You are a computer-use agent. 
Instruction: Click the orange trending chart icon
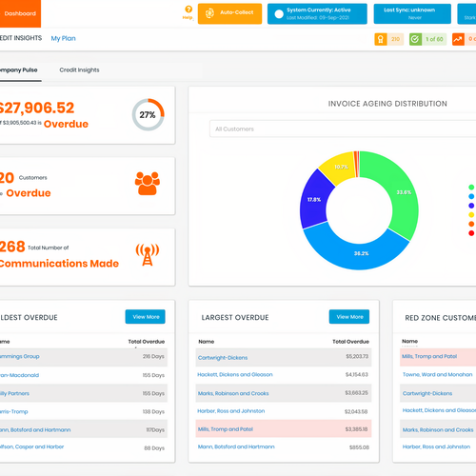[458, 39]
